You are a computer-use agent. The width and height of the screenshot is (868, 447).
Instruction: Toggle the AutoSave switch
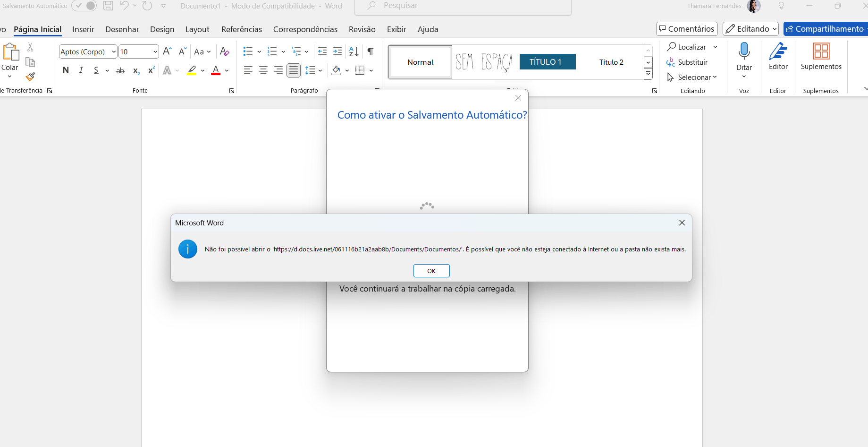(84, 6)
